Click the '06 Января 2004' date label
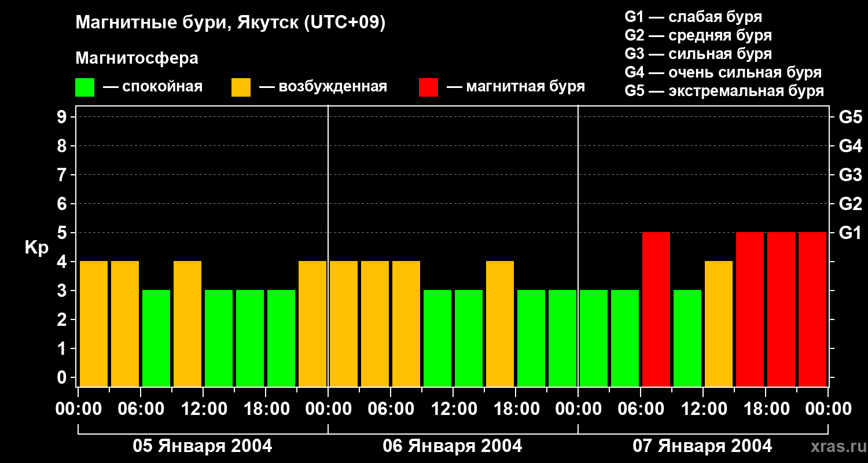The width and height of the screenshot is (868, 463). click(453, 446)
